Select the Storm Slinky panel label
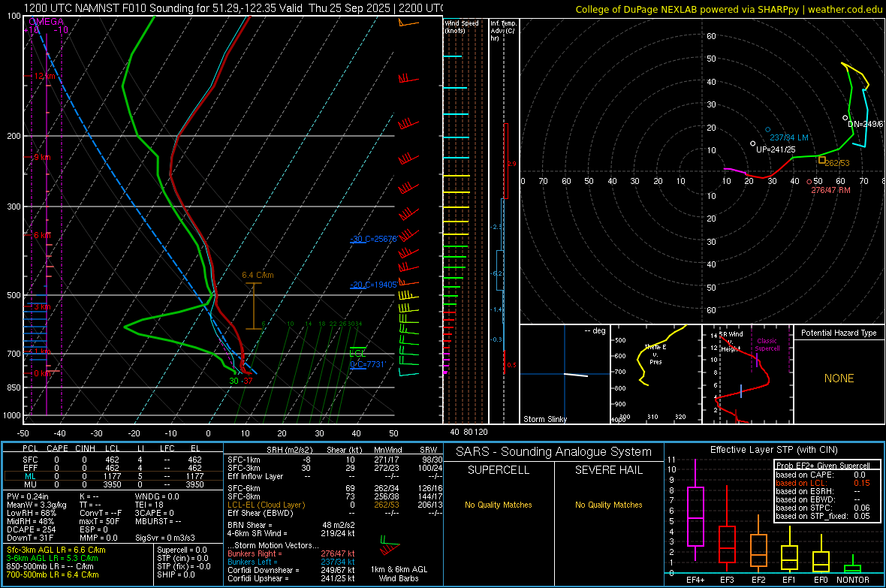This screenshot has width=886, height=588. tap(545, 419)
